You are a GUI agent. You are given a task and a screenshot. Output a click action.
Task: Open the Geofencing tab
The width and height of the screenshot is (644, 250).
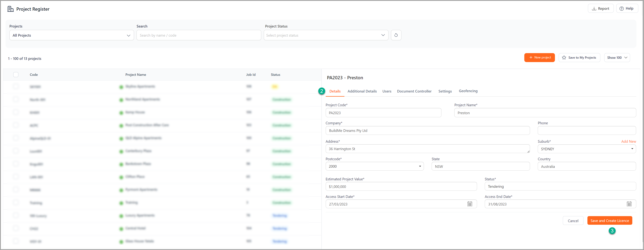(468, 91)
